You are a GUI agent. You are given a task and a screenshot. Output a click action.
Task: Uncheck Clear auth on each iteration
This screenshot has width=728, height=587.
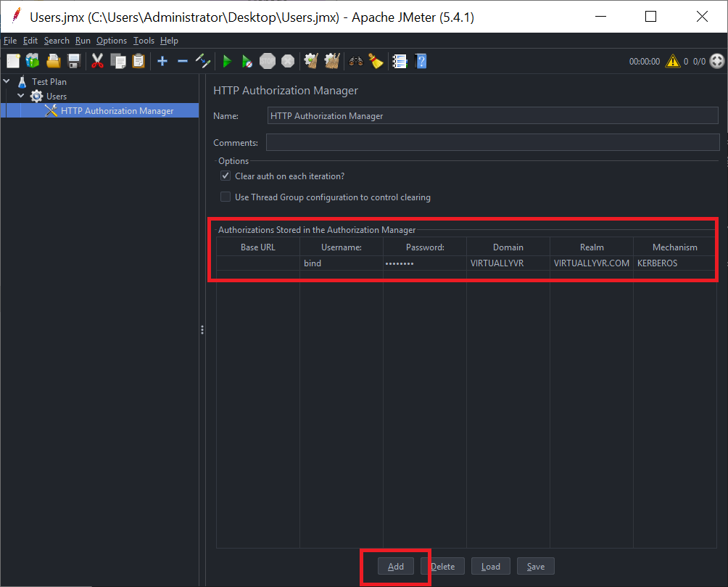226,176
